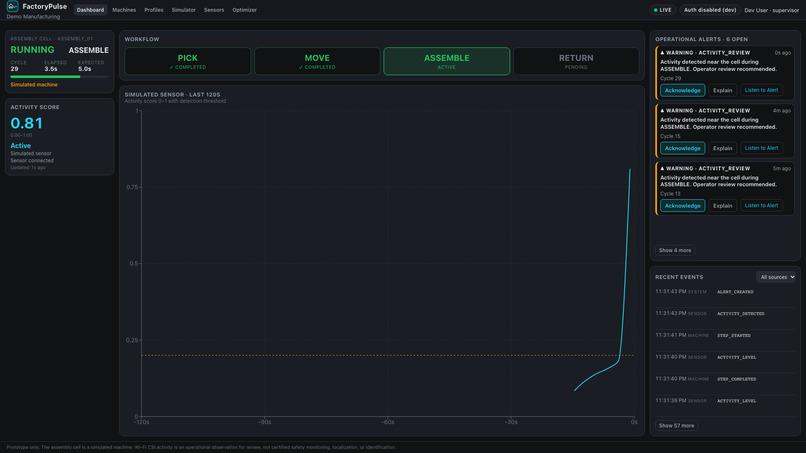Open the All sources filter dropdown
The width and height of the screenshot is (806, 453).
coord(776,277)
